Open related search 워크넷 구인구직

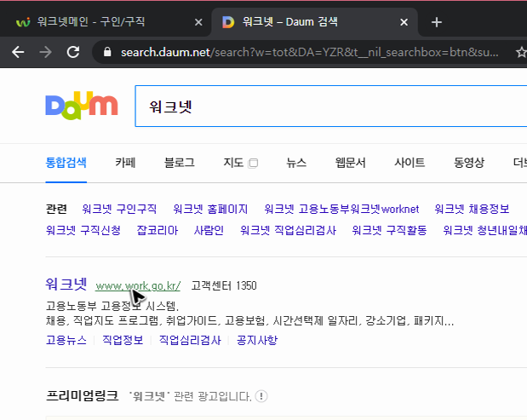[119, 209]
